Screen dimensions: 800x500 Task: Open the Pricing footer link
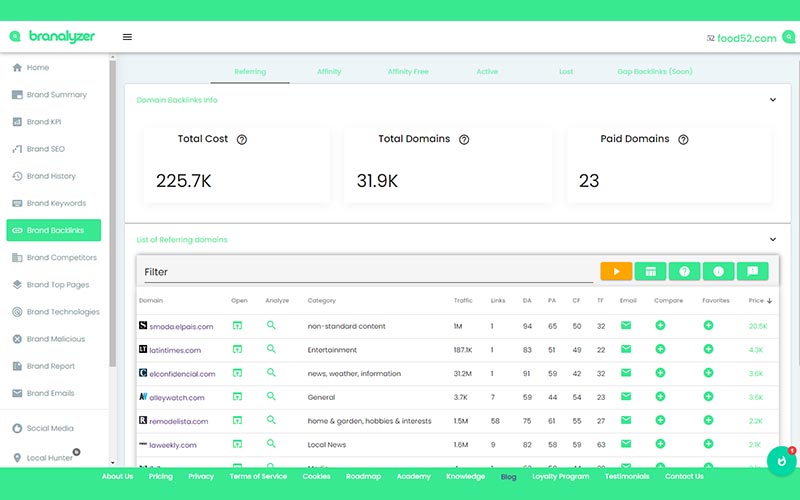tap(161, 477)
